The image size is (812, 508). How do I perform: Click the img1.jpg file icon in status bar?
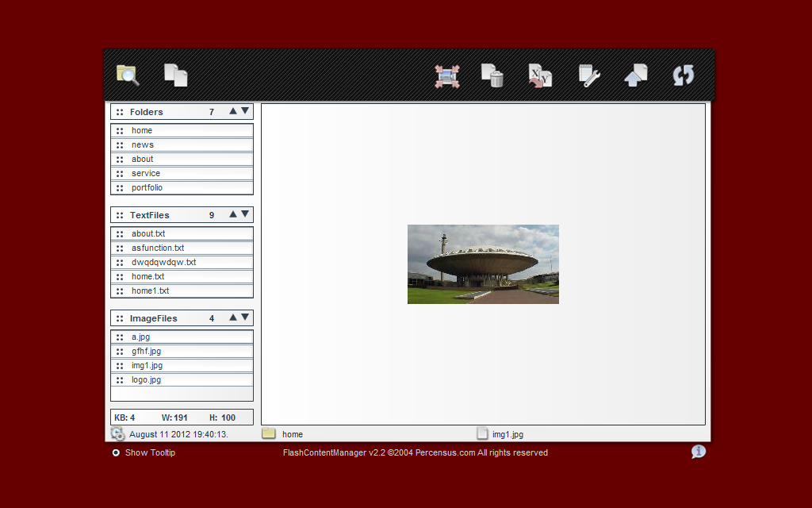tap(482, 433)
